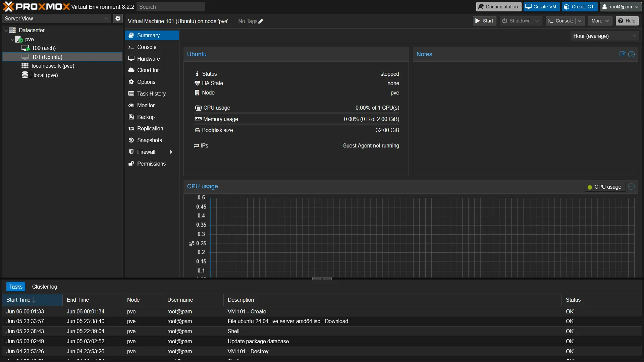
Task: Select localnetwork (pve) in the tree
Action: point(62,66)
